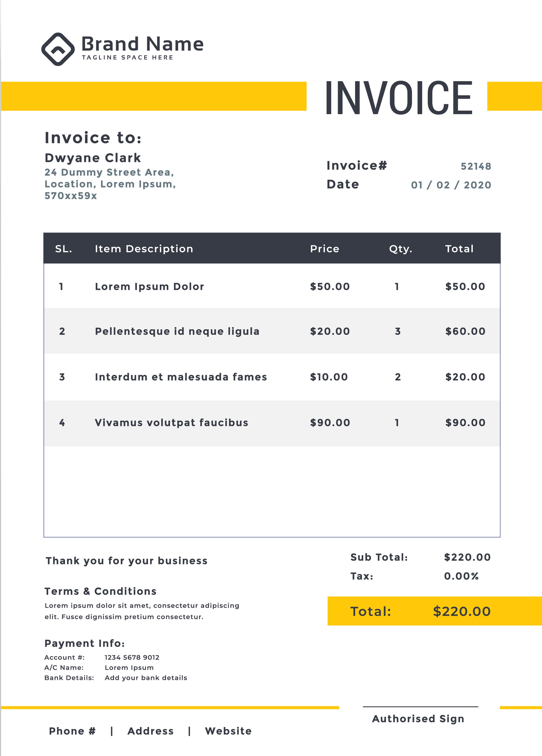Click the Phone # footer text
Image resolution: width=542 pixels, height=756 pixels.
pos(72,731)
